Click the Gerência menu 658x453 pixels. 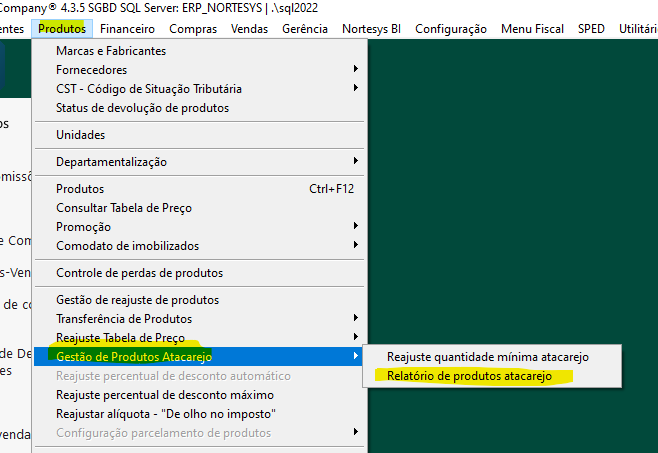pyautogui.click(x=305, y=29)
